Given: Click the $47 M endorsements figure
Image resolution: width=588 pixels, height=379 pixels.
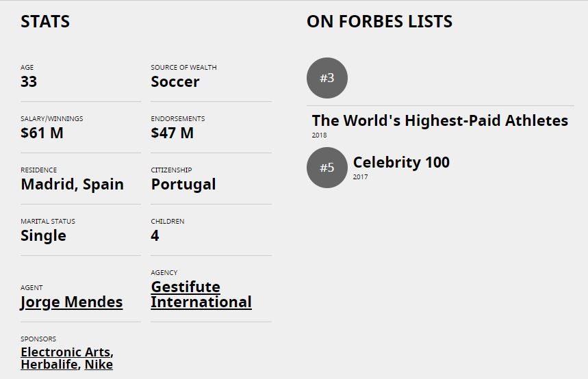Looking at the screenshot, I should click(x=172, y=133).
